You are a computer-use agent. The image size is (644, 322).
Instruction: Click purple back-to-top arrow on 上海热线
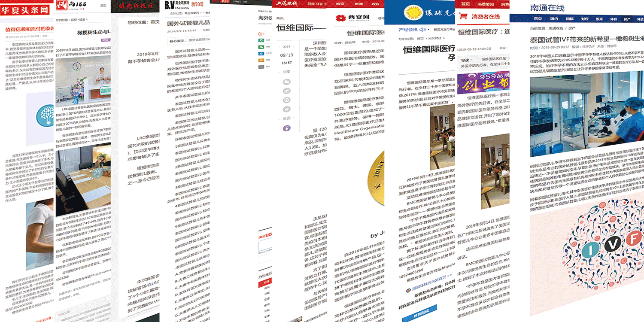point(286,128)
